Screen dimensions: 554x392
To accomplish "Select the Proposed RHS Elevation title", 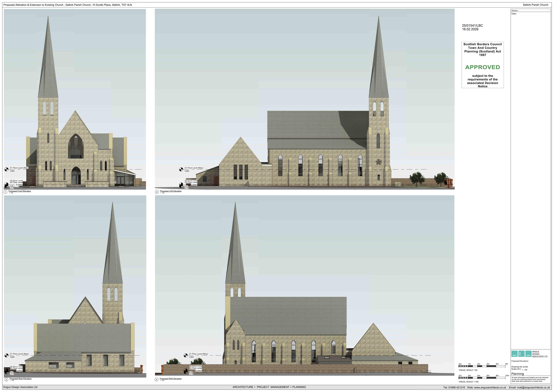I will pos(171,379).
